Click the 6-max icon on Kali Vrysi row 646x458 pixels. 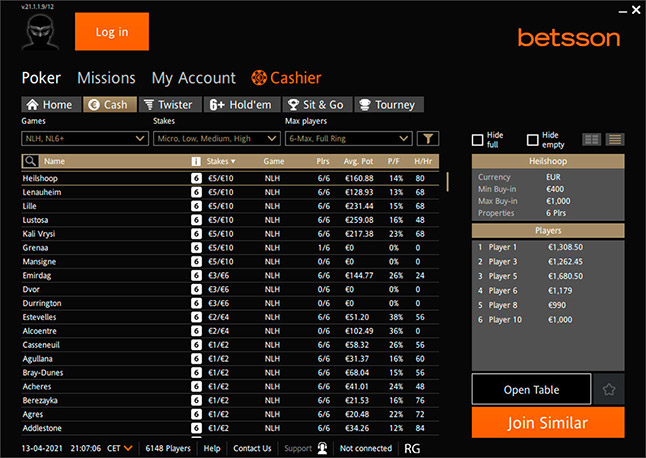tap(197, 234)
